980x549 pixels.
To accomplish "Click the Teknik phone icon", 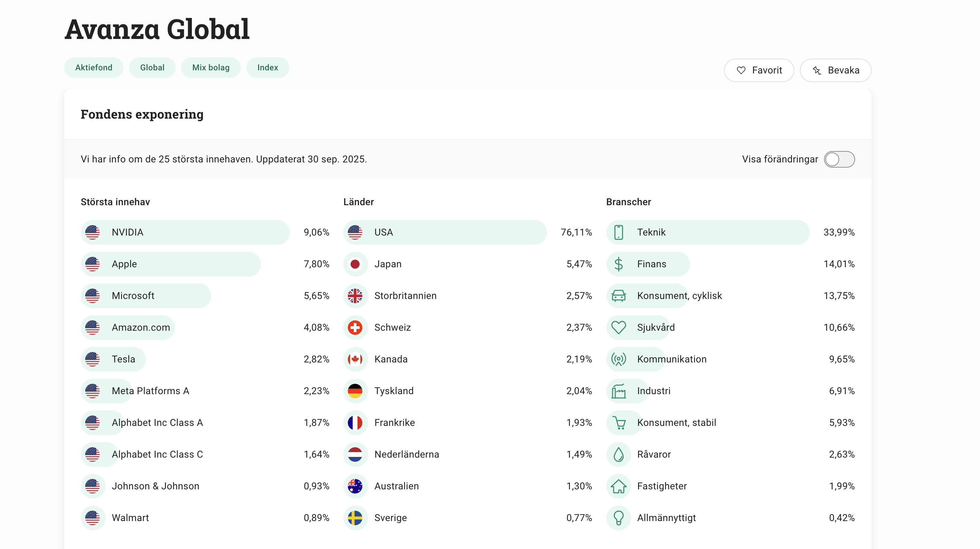I will click(619, 232).
